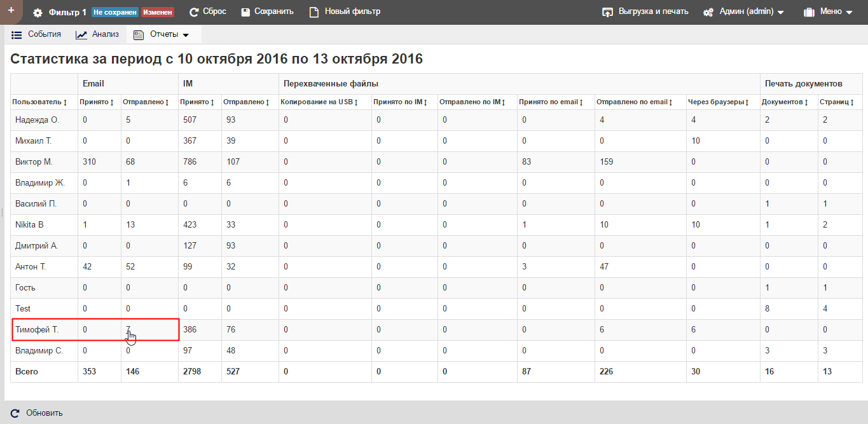This screenshot has width=868, height=424.
Task: Open the Админ (admin) dropdown
Action: point(743,12)
